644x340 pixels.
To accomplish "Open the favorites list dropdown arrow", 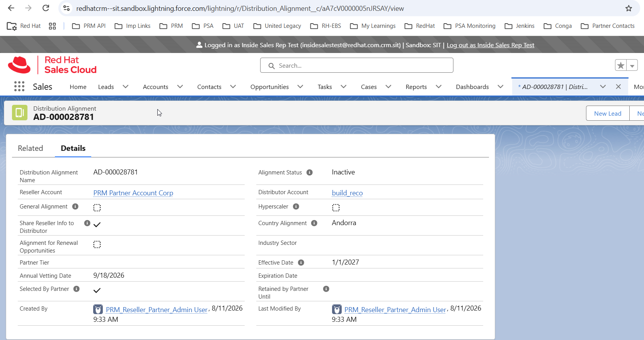I will (x=632, y=65).
